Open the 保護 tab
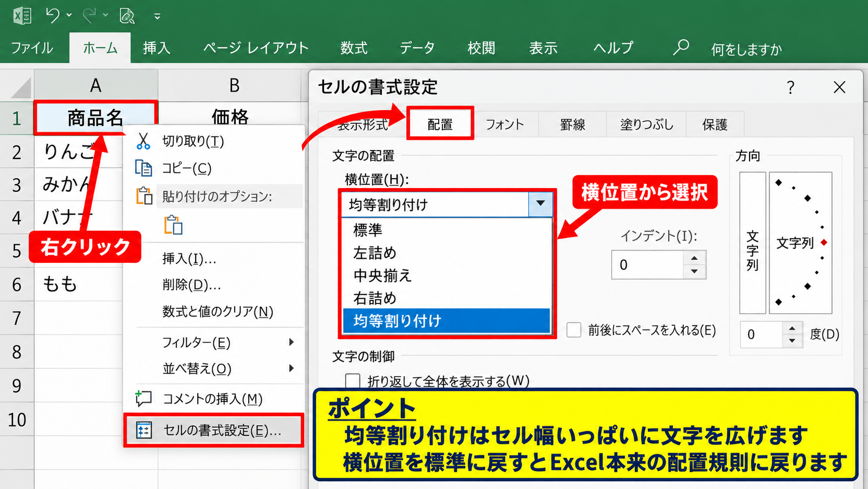 715,124
